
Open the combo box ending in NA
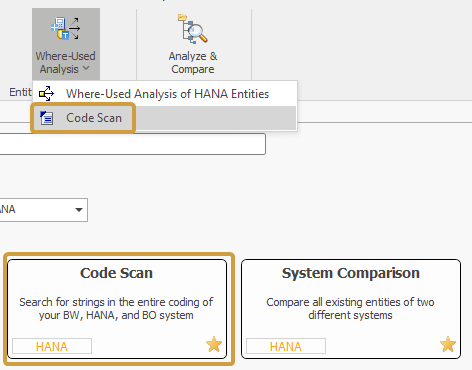click(x=43, y=210)
